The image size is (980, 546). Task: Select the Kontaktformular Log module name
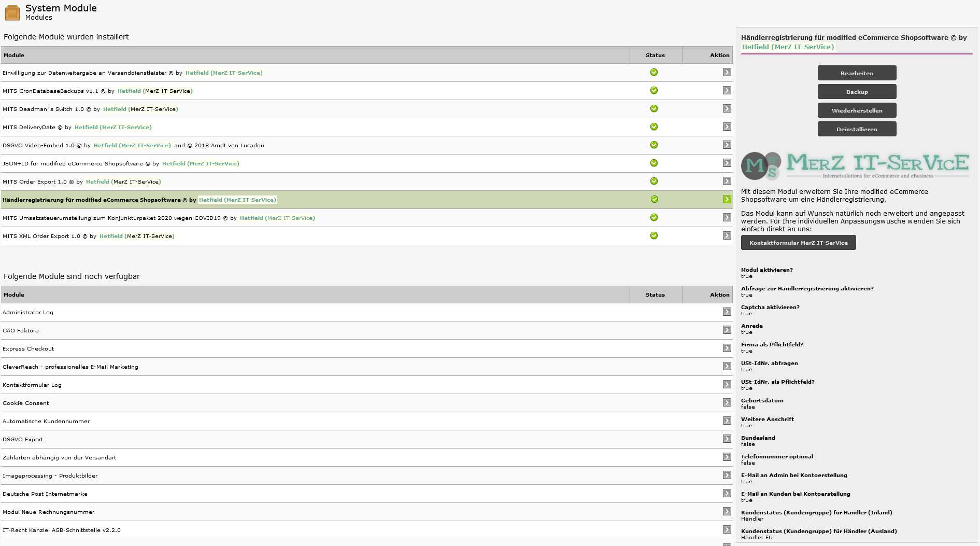pyautogui.click(x=32, y=385)
